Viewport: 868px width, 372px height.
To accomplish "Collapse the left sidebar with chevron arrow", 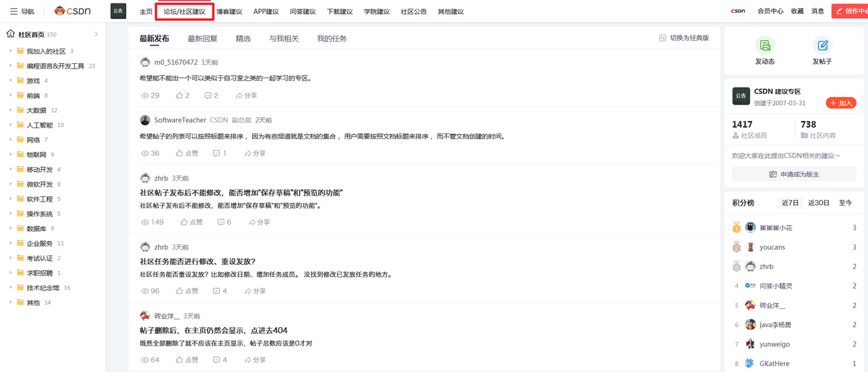I will [96, 34].
